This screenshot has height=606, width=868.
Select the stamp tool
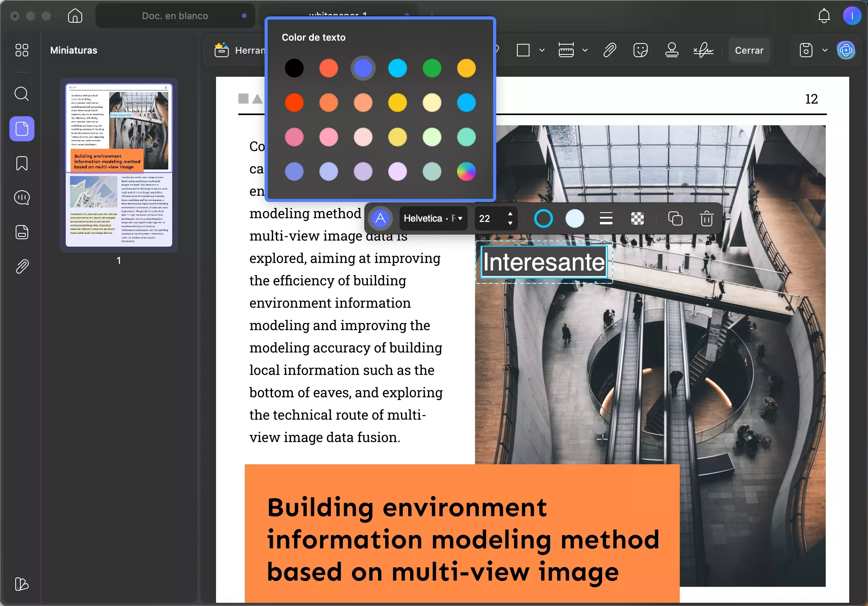click(672, 50)
